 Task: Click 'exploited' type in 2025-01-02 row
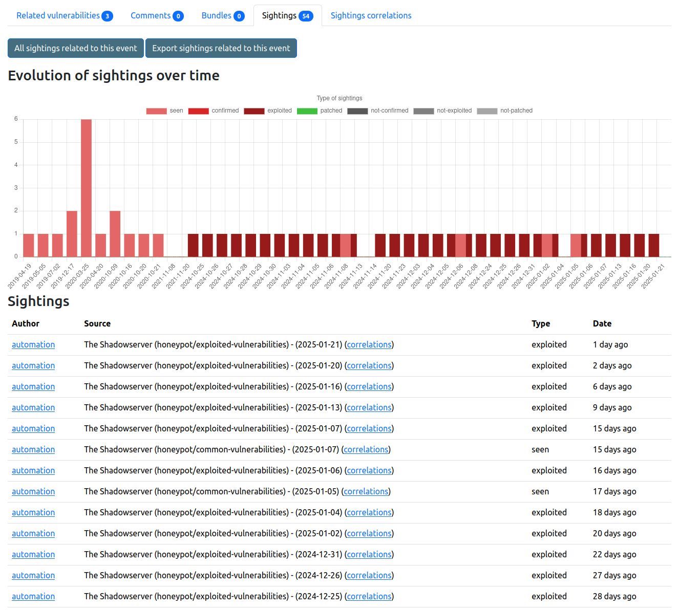pyautogui.click(x=549, y=533)
